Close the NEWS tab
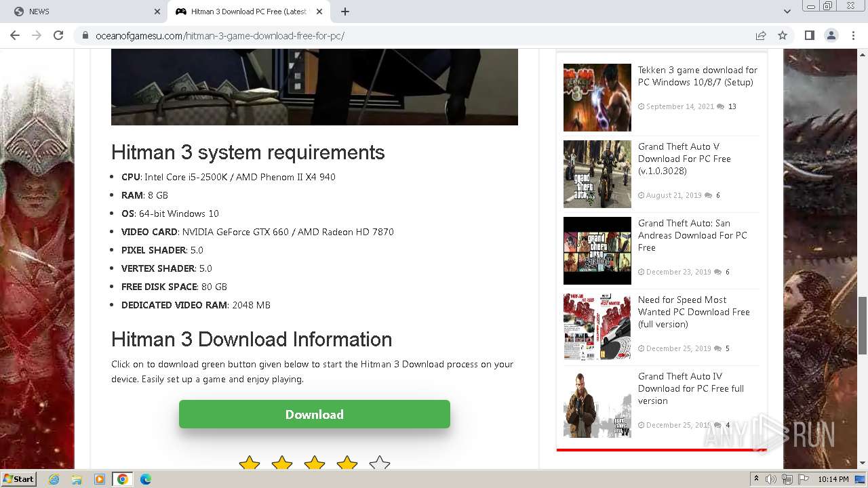868x488 pixels. click(x=157, y=12)
